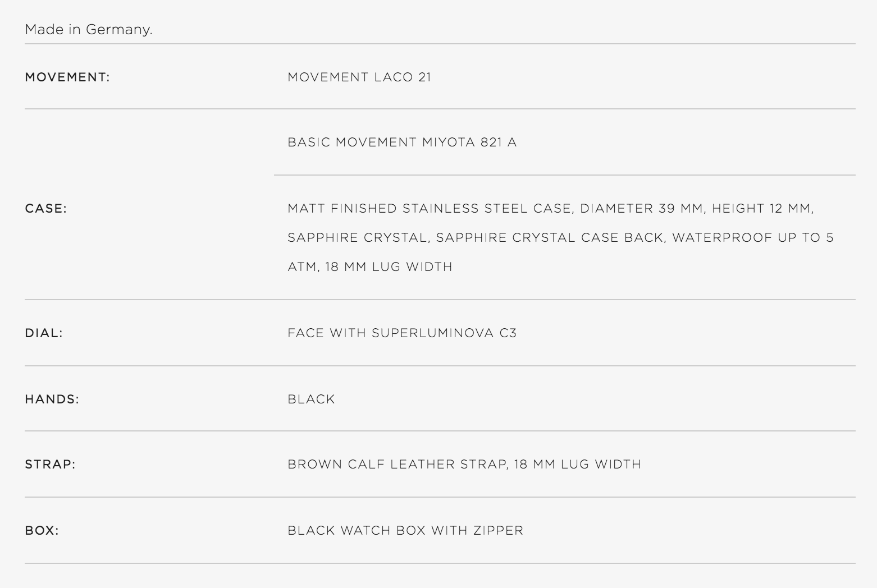Click 'DIAMETER 39 MM' in case description
Image resolution: width=877 pixels, height=588 pixels.
pos(641,209)
